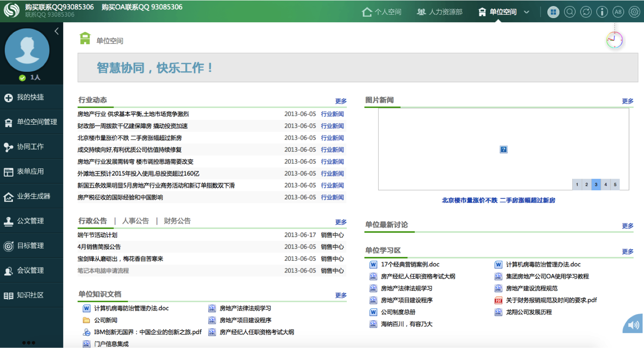Click the colorful hanging clock widget
The height and width of the screenshot is (348, 644).
click(614, 40)
